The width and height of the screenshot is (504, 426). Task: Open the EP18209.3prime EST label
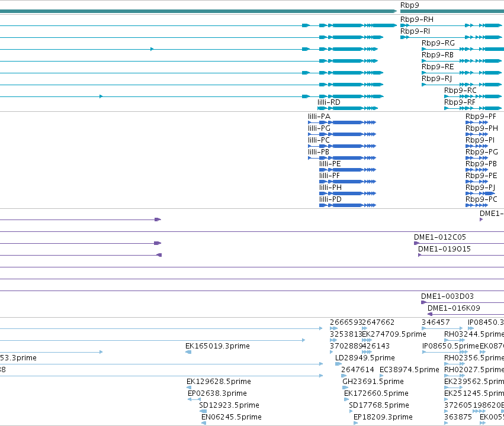(x=383, y=418)
